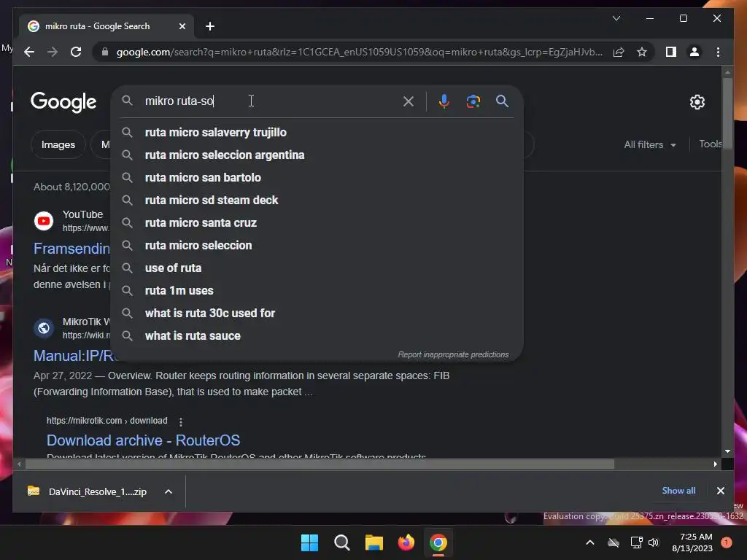Image resolution: width=747 pixels, height=560 pixels.
Task: Click the address bar URL
Action: [x=359, y=52]
